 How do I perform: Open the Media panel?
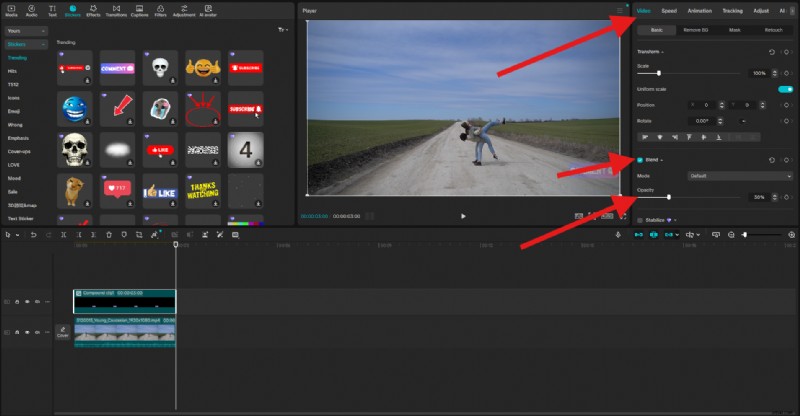point(11,11)
